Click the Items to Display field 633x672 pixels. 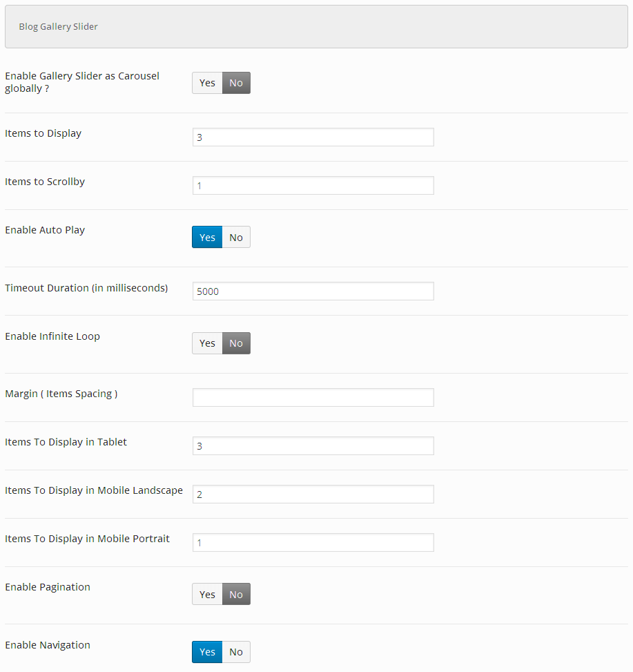(313, 137)
